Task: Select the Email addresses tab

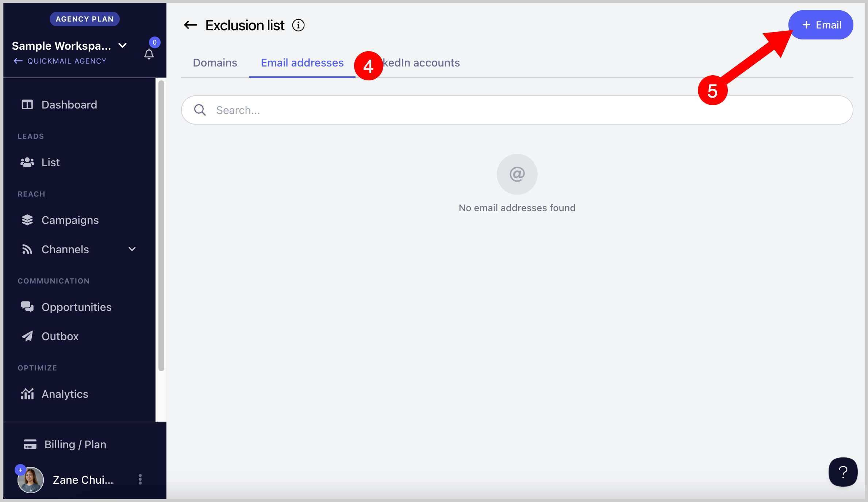Action: pos(302,63)
